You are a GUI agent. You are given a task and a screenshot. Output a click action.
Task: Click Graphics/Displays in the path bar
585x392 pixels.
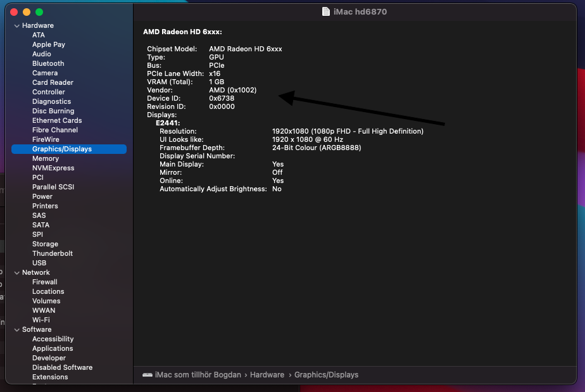tap(327, 375)
